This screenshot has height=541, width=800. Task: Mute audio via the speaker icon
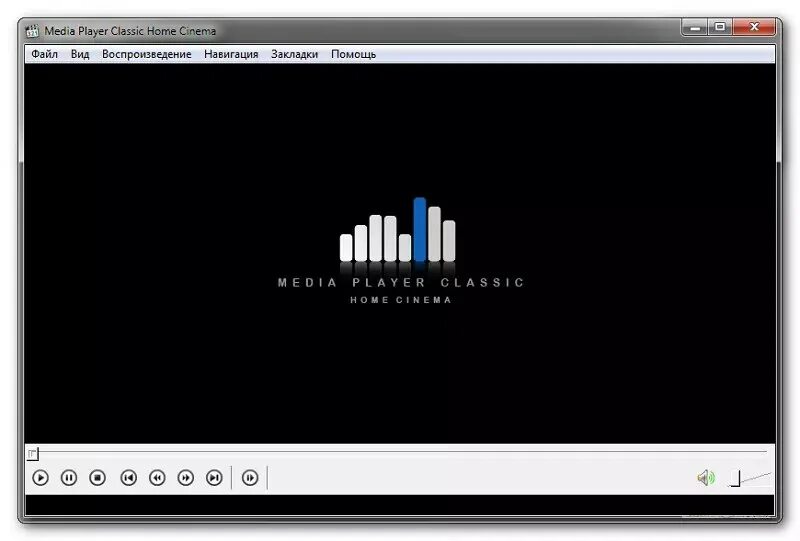pyautogui.click(x=706, y=478)
